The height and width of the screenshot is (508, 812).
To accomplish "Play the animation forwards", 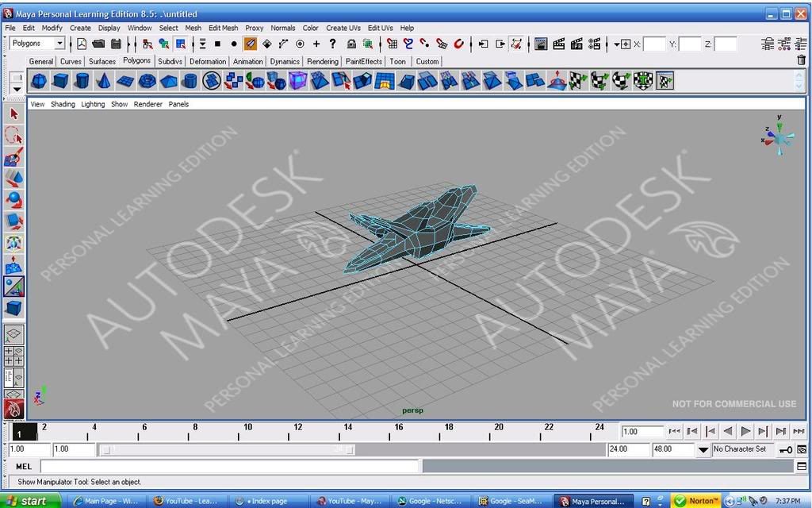I will pyautogui.click(x=745, y=431).
